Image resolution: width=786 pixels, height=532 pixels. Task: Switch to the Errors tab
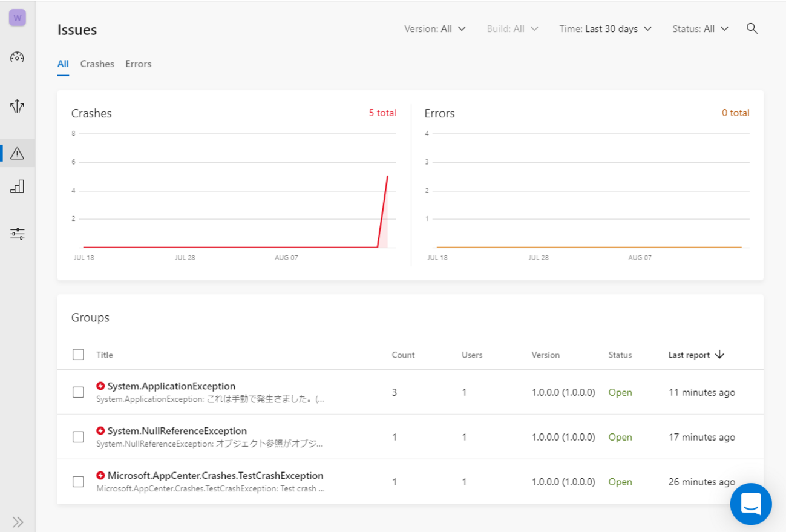tap(139, 64)
